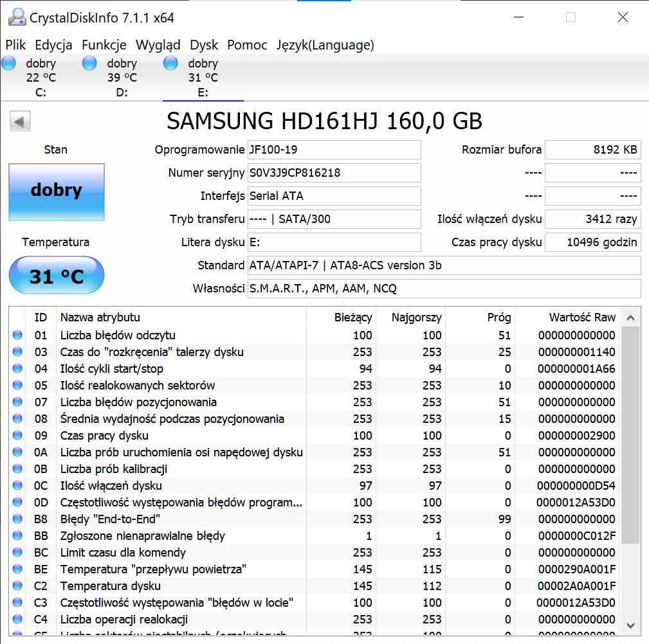The height and width of the screenshot is (644, 649).
Task: Click the scrollbar up arrow in attribute list
Action: 630,318
